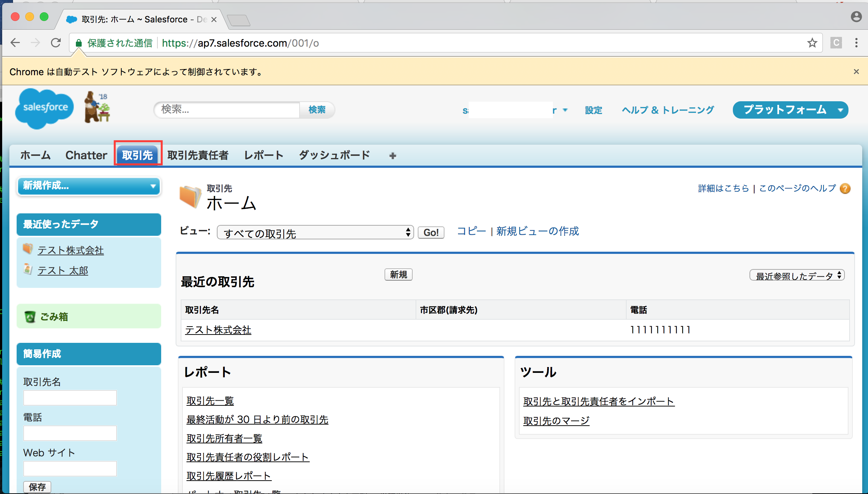Click the 検索 search button
Image resolution: width=868 pixels, height=494 pixels.
317,110
